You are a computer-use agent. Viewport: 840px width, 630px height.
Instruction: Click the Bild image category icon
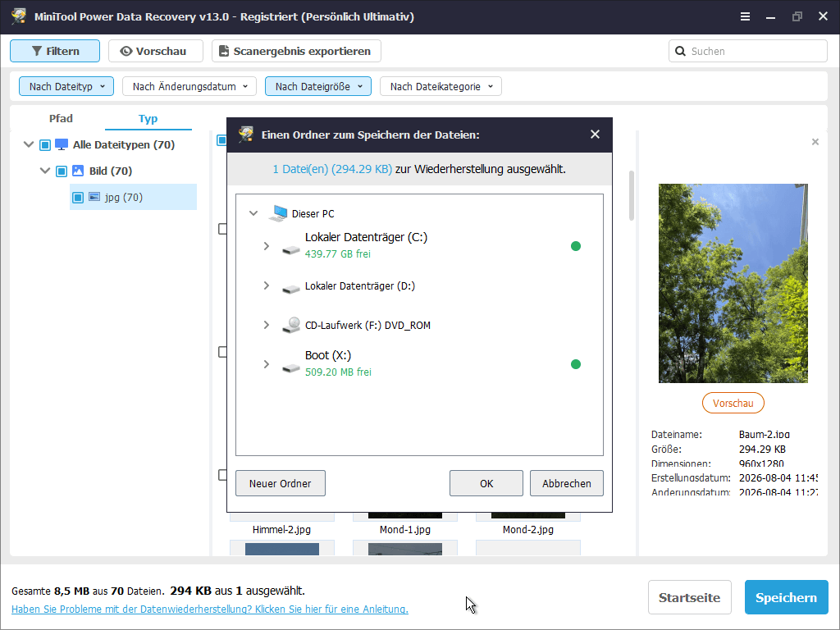tap(78, 171)
